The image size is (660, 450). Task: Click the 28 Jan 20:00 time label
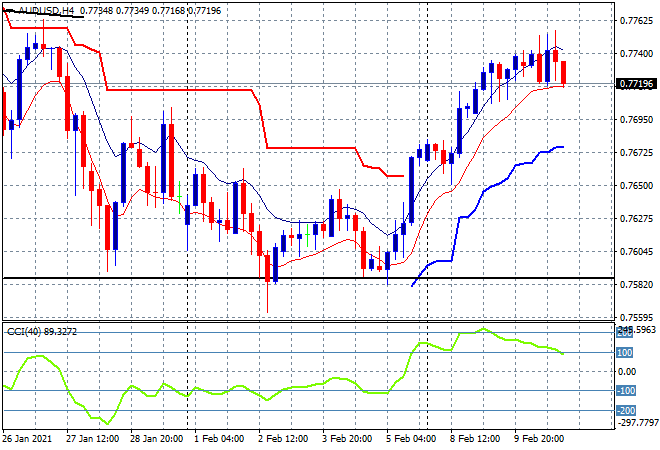(157, 439)
